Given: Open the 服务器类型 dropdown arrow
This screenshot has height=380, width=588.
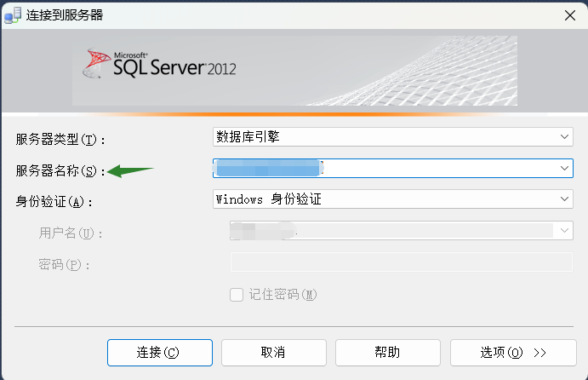Looking at the screenshot, I should pyautogui.click(x=564, y=136).
